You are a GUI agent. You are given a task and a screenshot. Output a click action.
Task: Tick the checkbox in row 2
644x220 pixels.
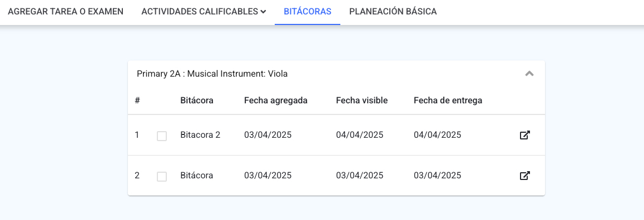click(x=162, y=177)
